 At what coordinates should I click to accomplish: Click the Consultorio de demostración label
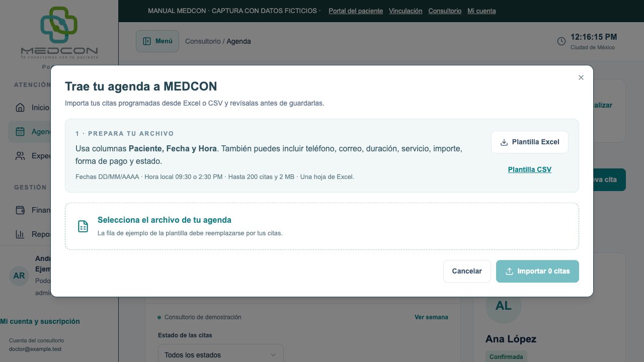(203, 317)
